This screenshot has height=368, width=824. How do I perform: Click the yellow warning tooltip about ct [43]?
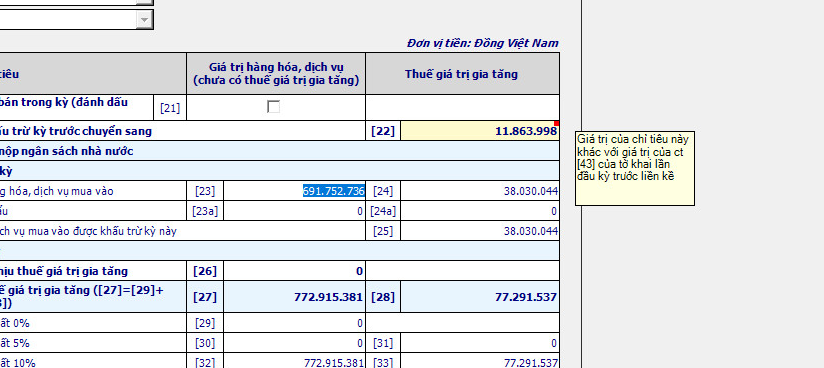[635, 168]
